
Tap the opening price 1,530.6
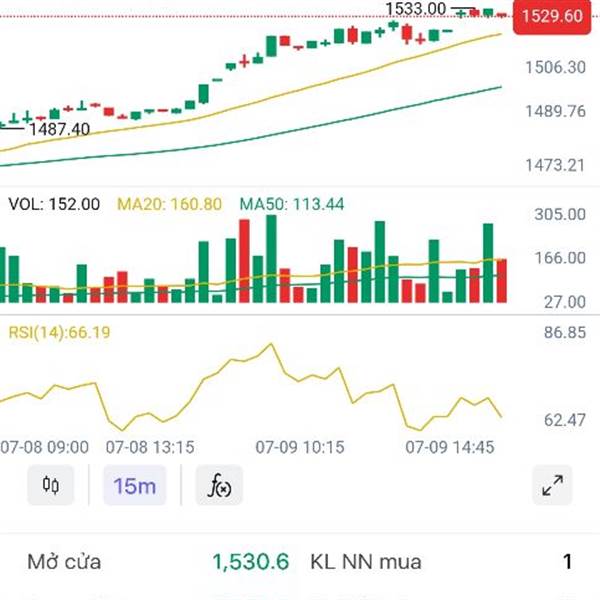coord(251,562)
